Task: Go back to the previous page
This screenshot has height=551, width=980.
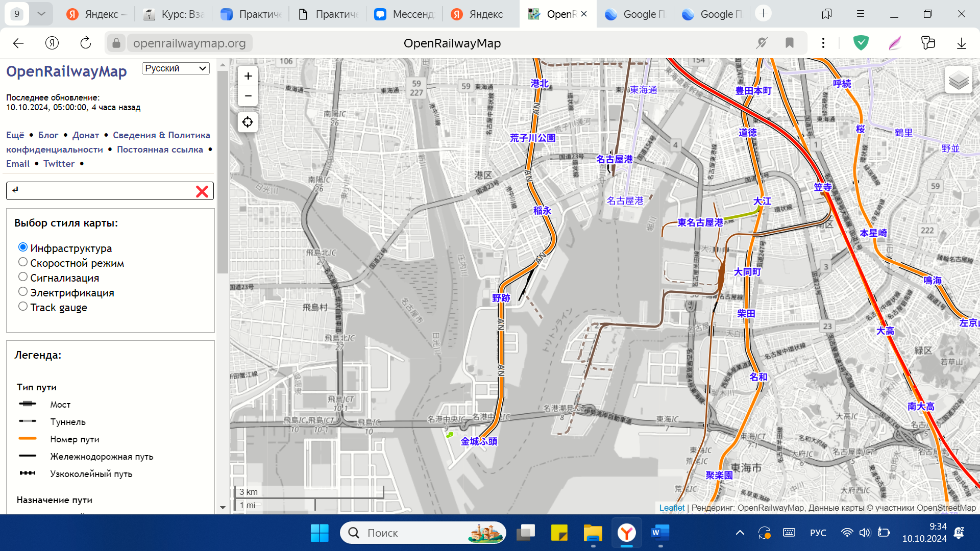Action: click(x=18, y=43)
